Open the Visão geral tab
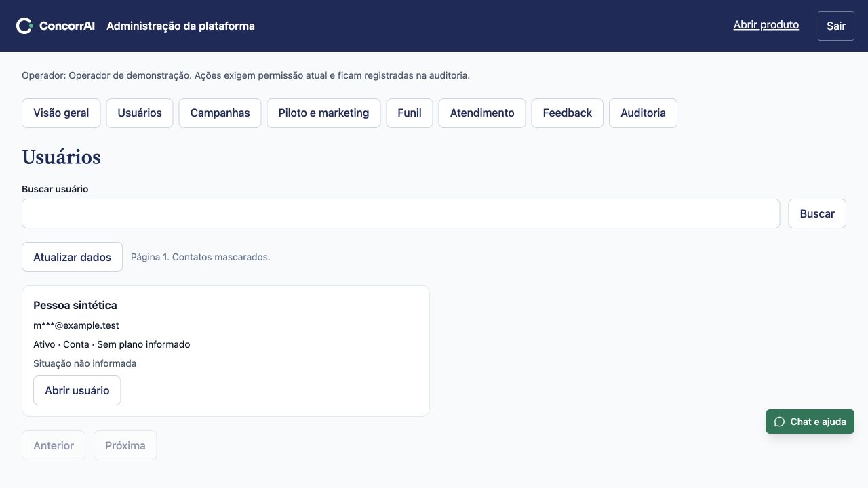The image size is (868, 488). click(61, 113)
